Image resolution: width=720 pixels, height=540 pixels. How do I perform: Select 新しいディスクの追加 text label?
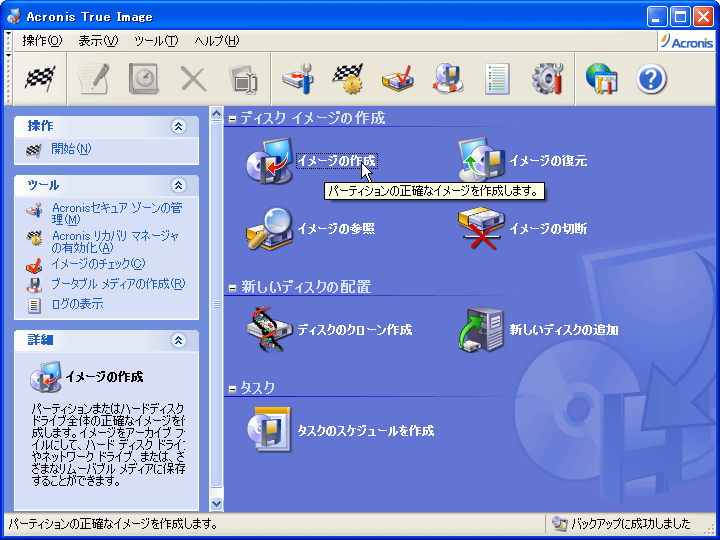click(x=564, y=330)
